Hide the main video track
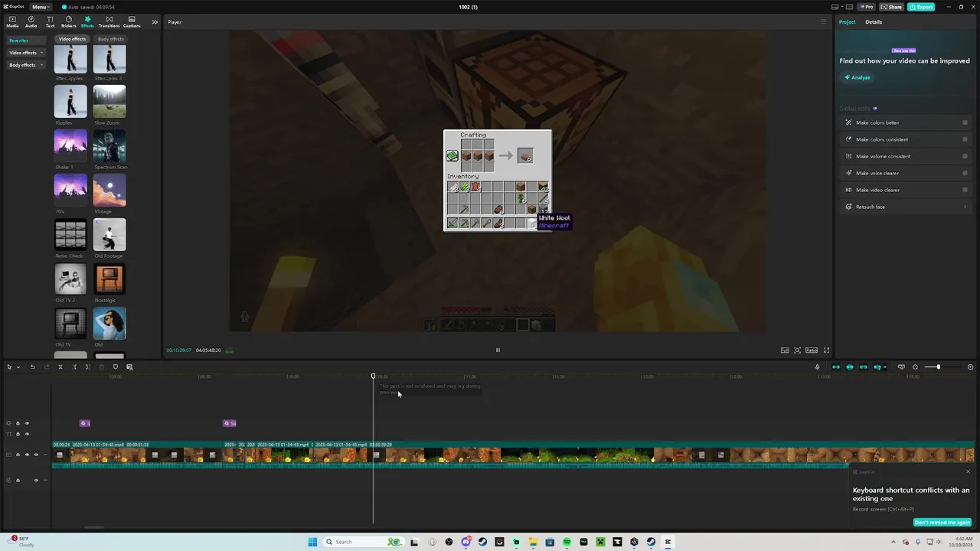The image size is (980, 551). (27, 455)
